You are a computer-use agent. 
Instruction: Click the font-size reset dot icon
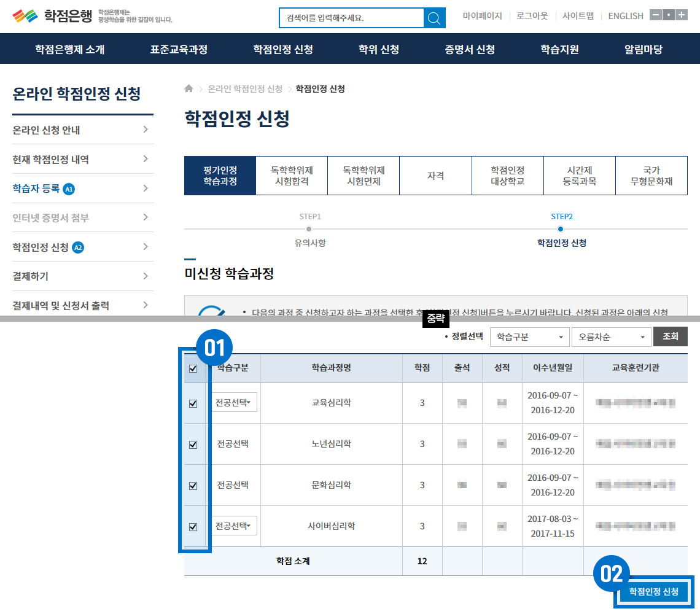pos(669,15)
